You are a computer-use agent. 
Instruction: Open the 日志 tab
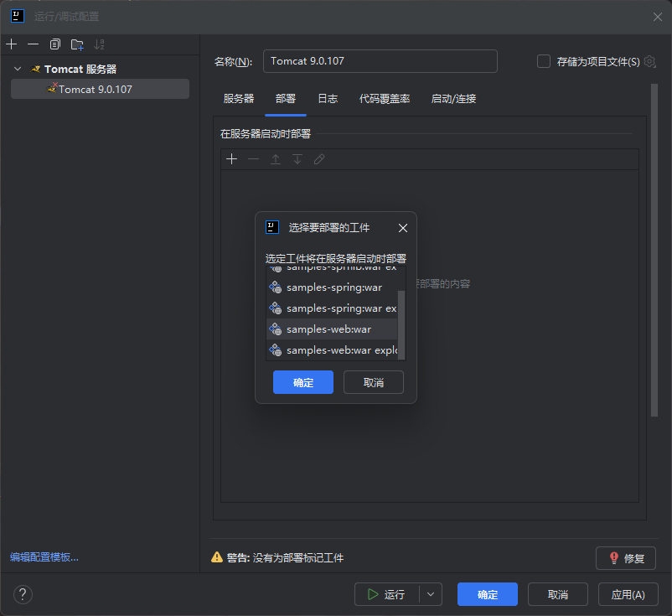pyautogui.click(x=328, y=99)
